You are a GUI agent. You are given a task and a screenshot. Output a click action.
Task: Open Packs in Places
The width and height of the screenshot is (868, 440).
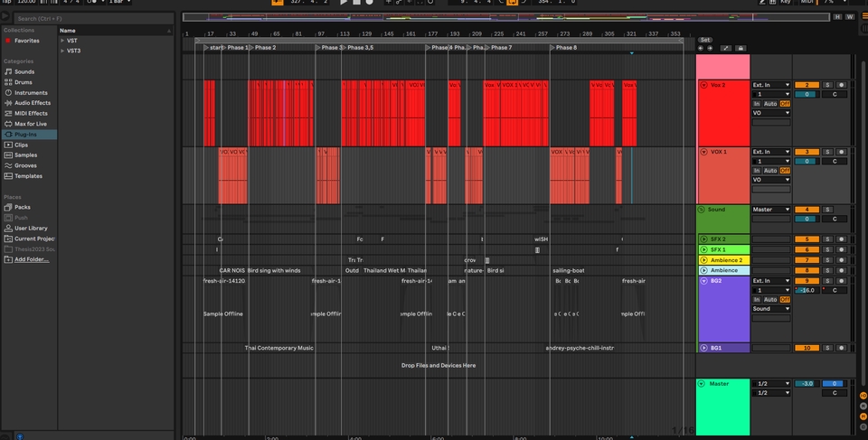click(x=22, y=207)
